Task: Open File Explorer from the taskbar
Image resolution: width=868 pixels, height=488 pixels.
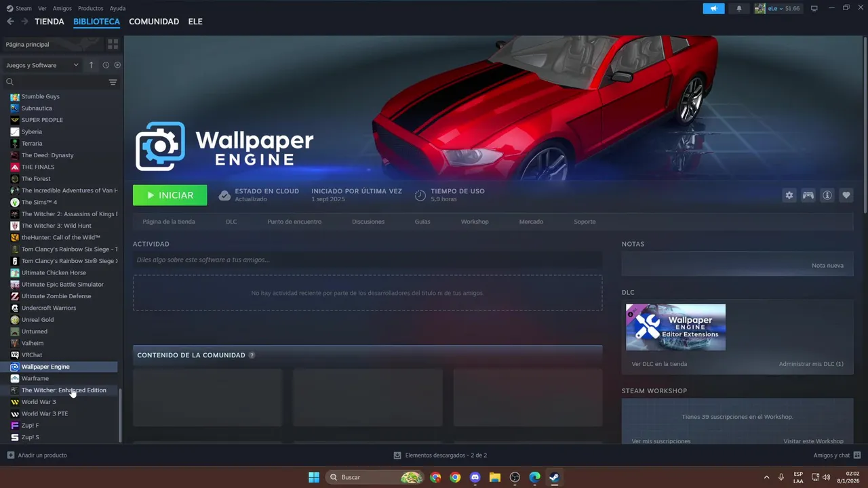Action: pyautogui.click(x=494, y=477)
